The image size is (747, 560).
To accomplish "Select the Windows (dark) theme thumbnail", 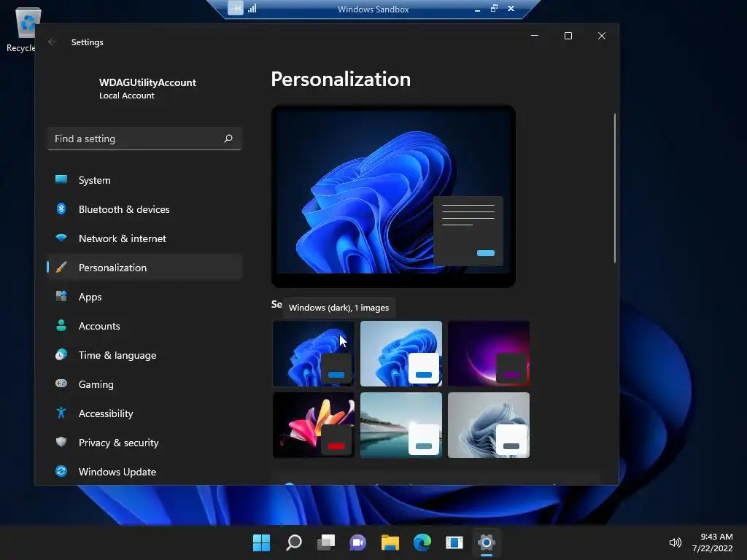I will coord(314,354).
